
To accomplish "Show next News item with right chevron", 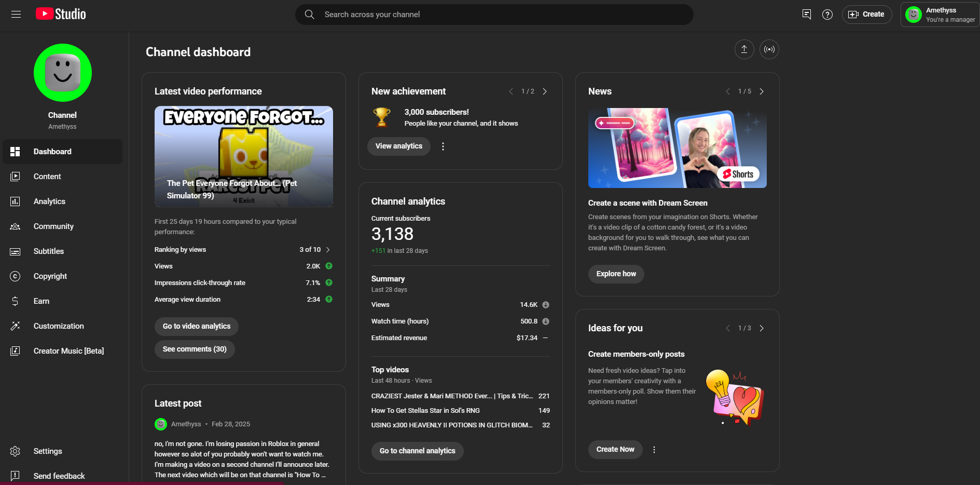I will pos(762,91).
